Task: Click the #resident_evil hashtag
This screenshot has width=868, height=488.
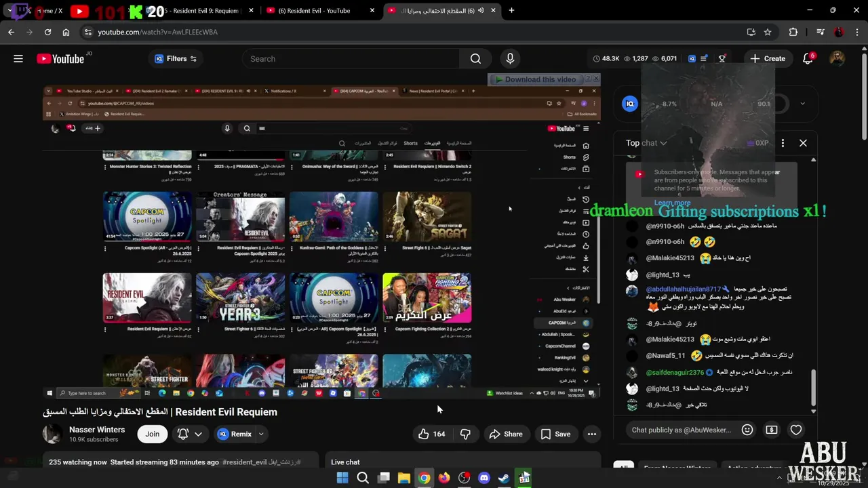Action: pos(245,462)
